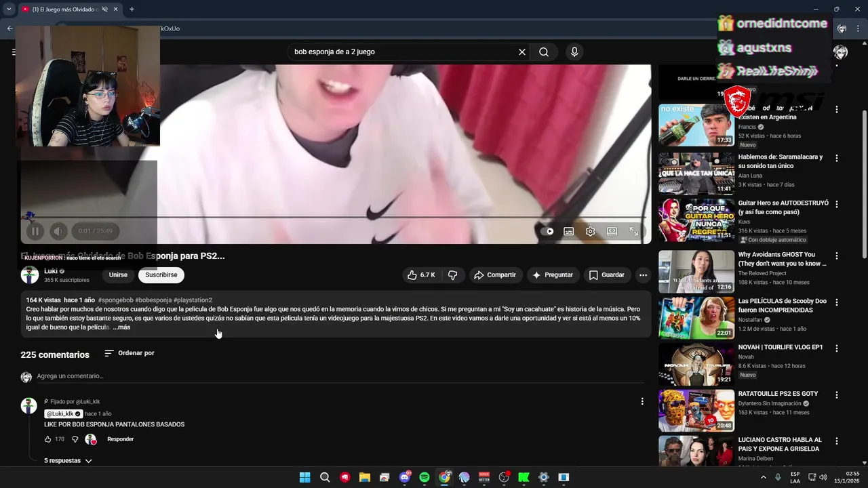Open 'Hablemos de: Saramalacara' video title
The width and height of the screenshot is (868, 488).
click(x=781, y=161)
